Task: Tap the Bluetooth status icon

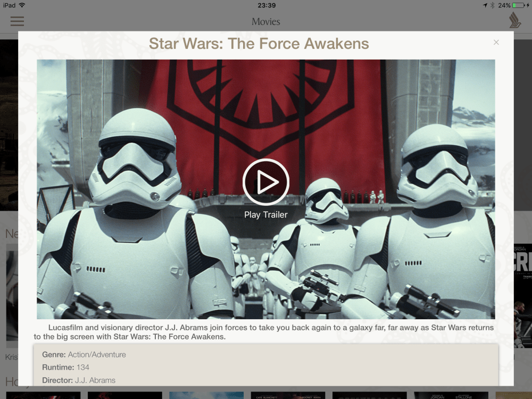Action: pos(493,5)
